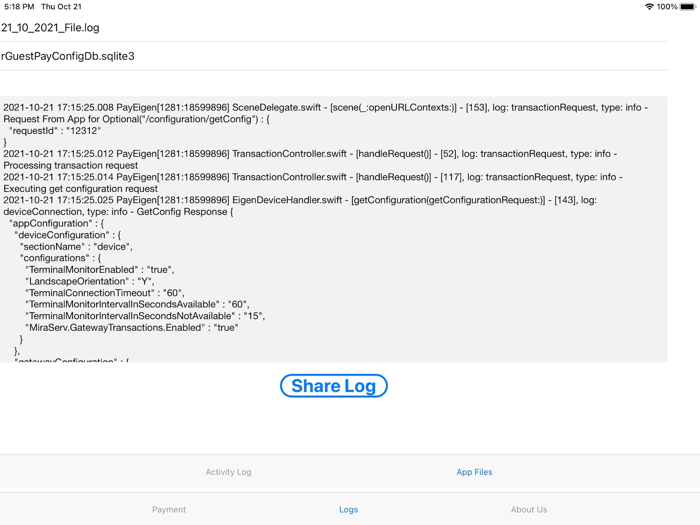Tap the battery icon in status bar
Image resolution: width=700 pixels, height=525 pixels.
click(688, 7)
